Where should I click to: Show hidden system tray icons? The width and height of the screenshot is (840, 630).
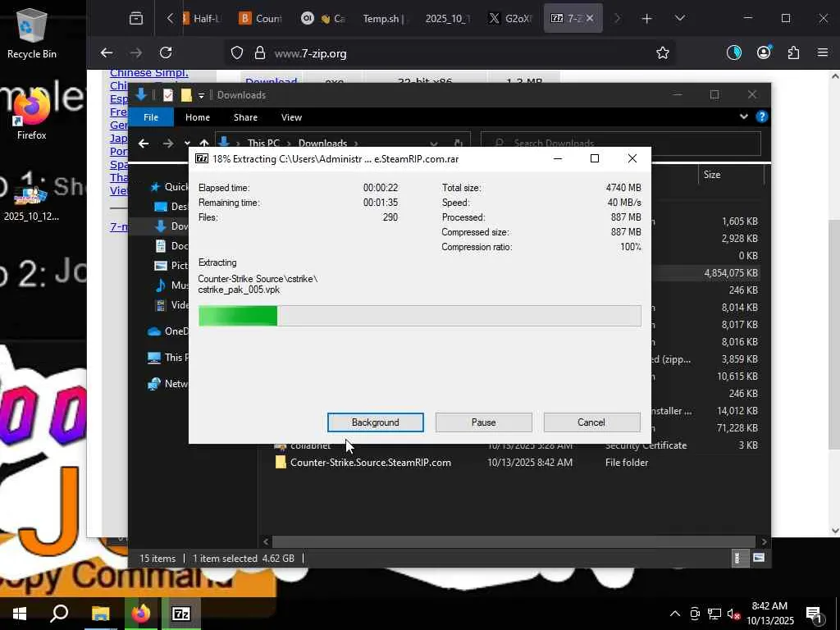click(675, 614)
